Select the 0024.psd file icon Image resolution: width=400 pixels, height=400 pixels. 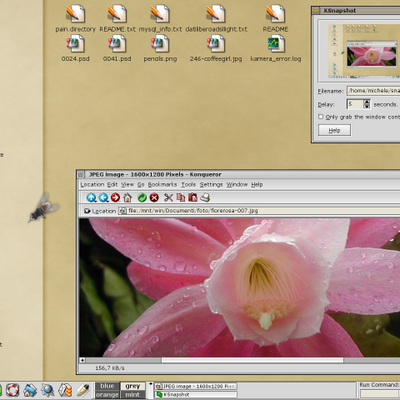(75, 49)
